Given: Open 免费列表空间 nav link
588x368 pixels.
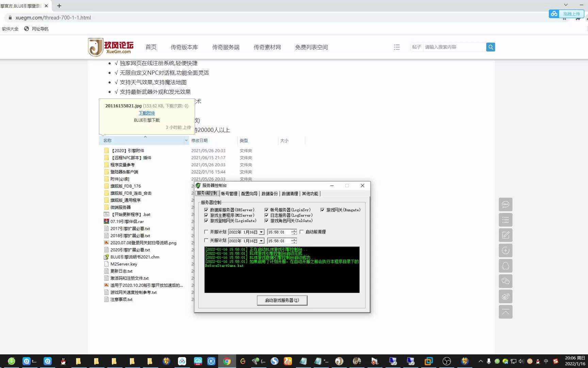Looking at the screenshot, I should 312,47.
